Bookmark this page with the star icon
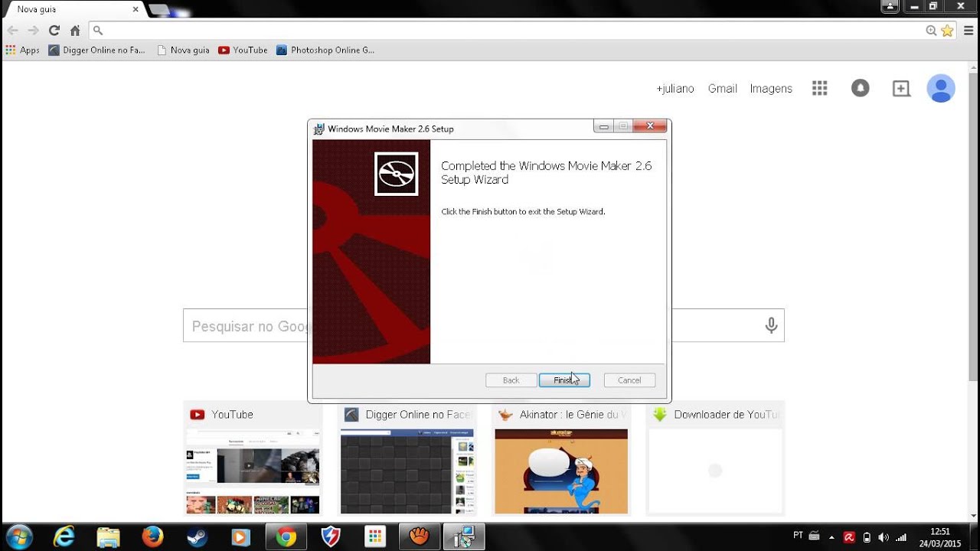 point(947,31)
